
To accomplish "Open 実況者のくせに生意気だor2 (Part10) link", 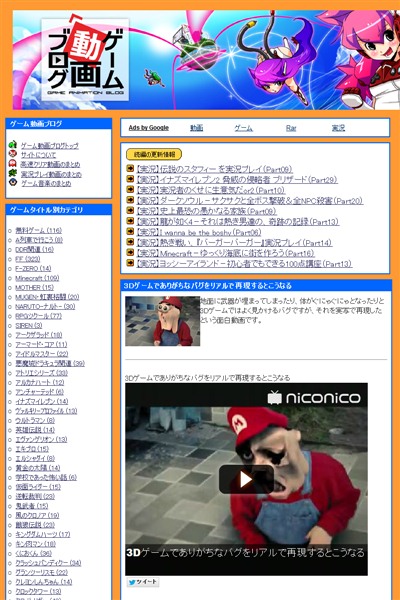I will [x=211, y=190].
